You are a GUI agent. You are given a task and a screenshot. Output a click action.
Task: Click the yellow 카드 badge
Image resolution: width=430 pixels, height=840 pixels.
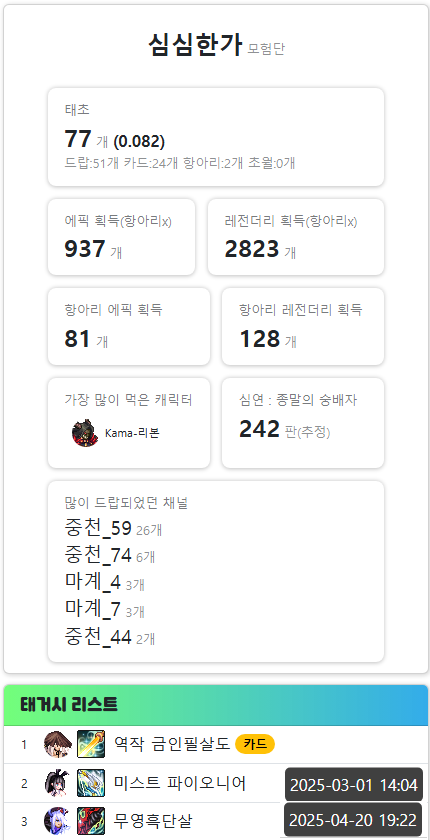(x=255, y=744)
